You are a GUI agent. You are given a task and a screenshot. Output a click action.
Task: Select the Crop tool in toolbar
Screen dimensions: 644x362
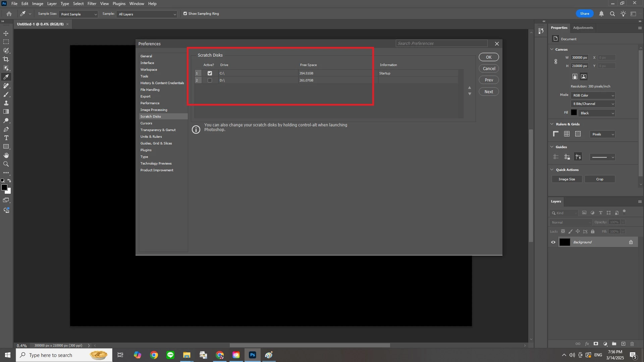tap(6, 59)
